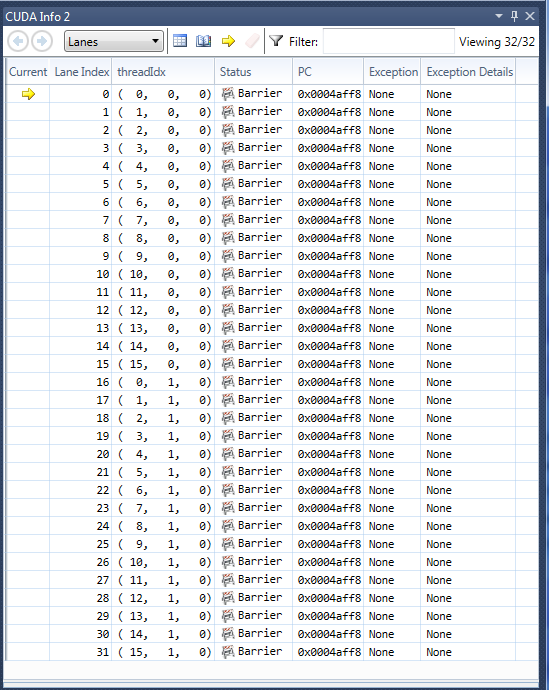Click the open book icon in toolbar
The image size is (549, 690).
tap(204, 41)
